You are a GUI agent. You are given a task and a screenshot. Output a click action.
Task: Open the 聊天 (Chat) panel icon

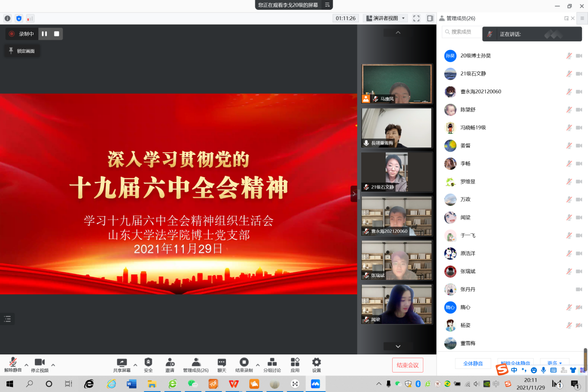coord(222,362)
